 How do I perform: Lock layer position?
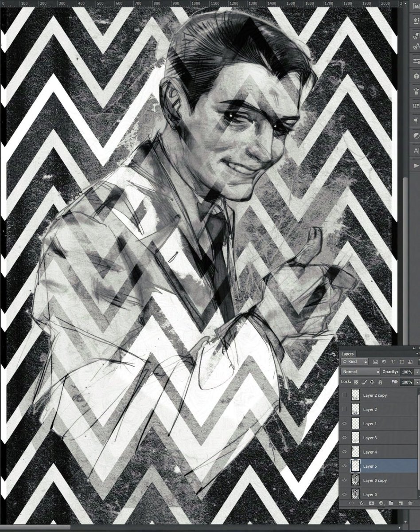pyautogui.click(x=372, y=382)
